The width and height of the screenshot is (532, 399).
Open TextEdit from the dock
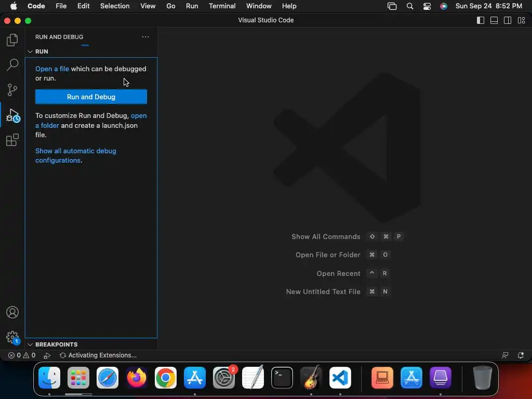(x=253, y=378)
